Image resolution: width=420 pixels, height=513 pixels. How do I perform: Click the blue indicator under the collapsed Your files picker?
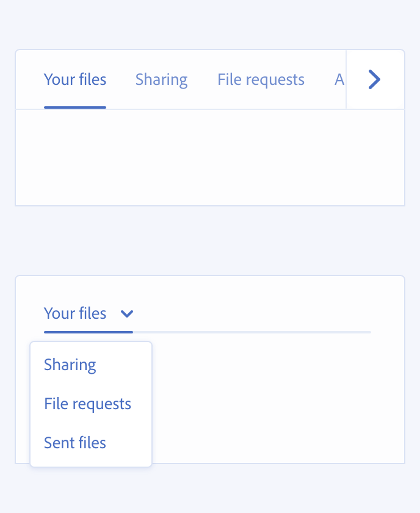(88, 332)
